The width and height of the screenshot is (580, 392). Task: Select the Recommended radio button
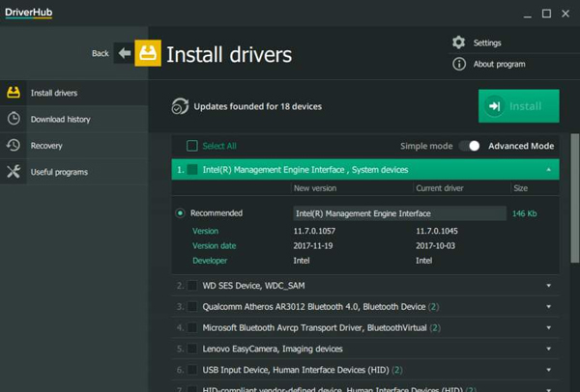180,213
